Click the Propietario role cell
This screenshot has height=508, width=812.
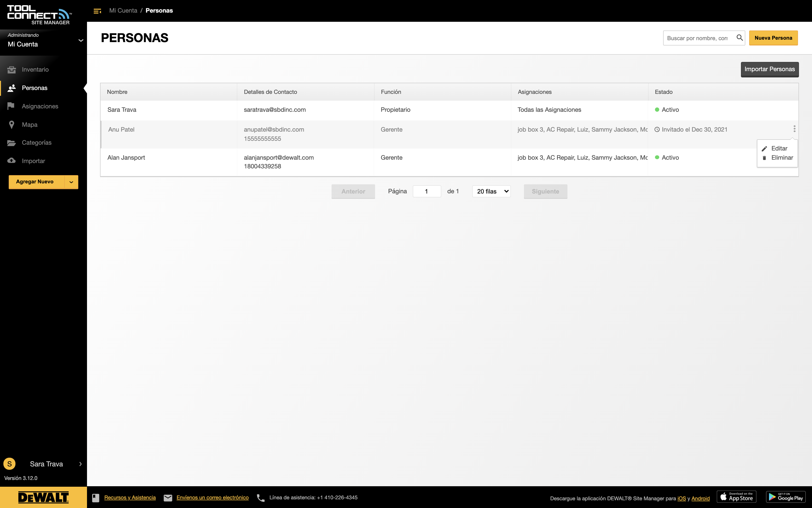coord(395,110)
